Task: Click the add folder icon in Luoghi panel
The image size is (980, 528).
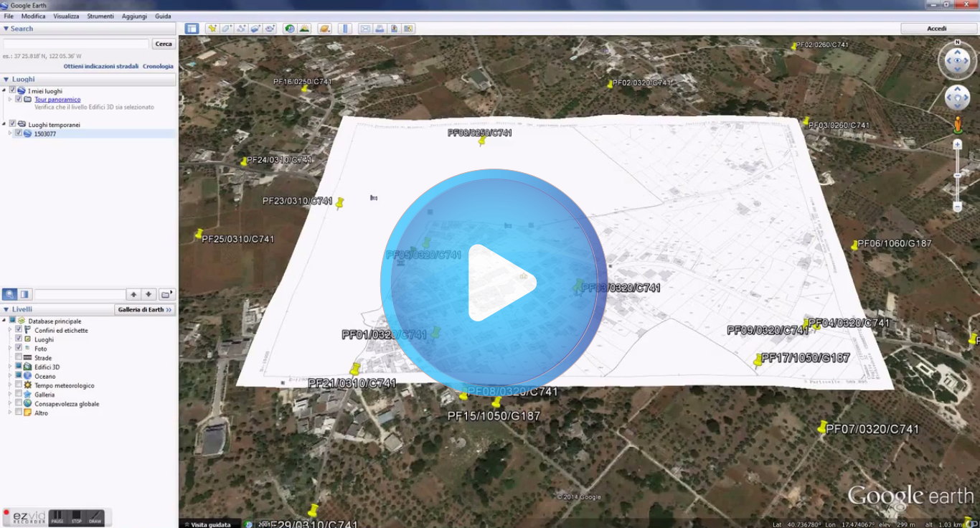Action: [166, 294]
